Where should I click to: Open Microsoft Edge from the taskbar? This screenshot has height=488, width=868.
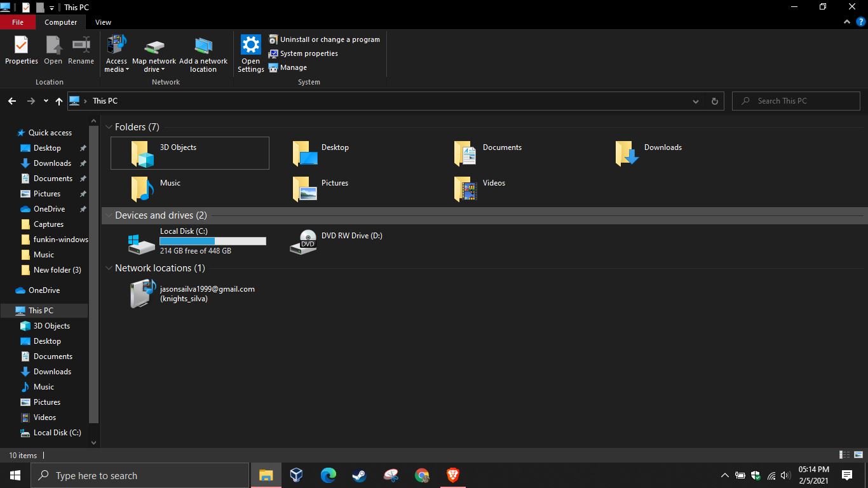click(x=328, y=475)
